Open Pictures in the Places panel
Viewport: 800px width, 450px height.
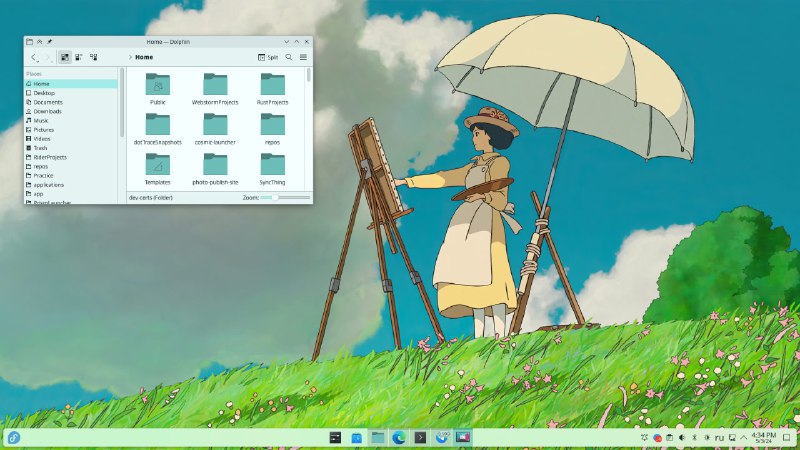[71, 130]
